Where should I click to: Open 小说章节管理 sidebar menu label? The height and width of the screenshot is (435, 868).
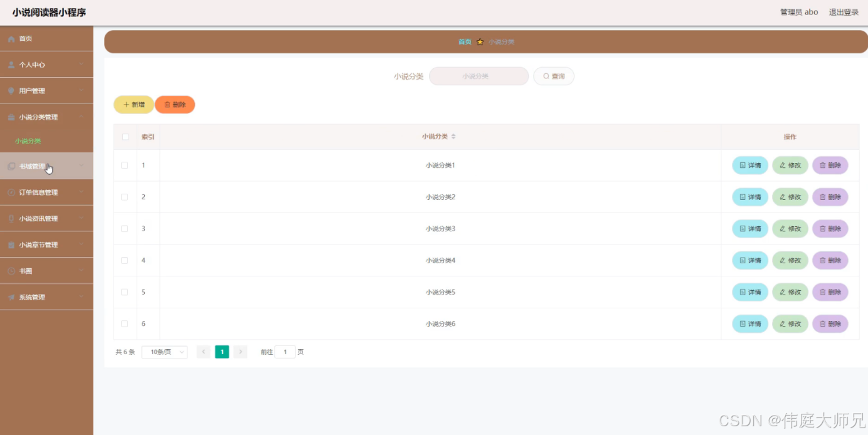coord(38,245)
